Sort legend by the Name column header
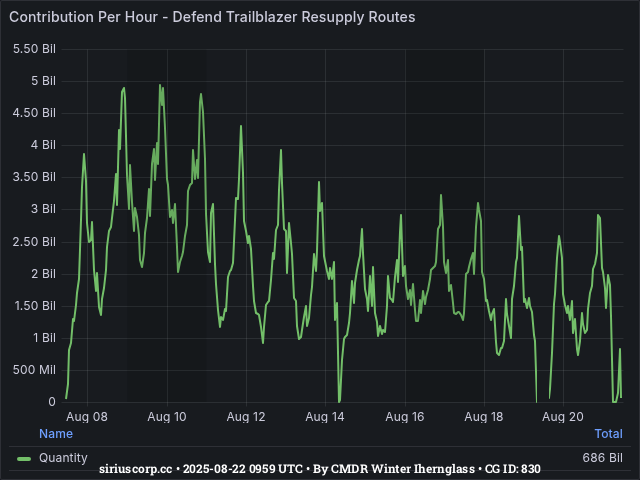This screenshot has height=480, width=640. (x=56, y=433)
